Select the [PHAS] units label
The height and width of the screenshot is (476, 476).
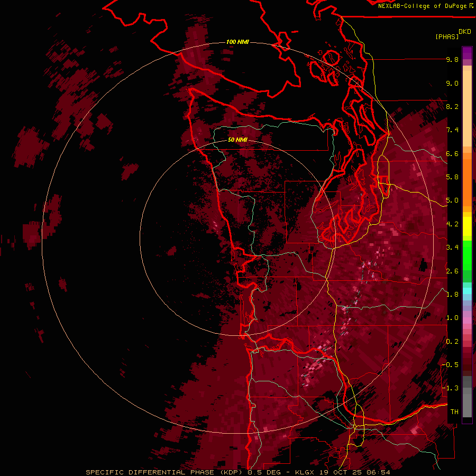click(447, 36)
